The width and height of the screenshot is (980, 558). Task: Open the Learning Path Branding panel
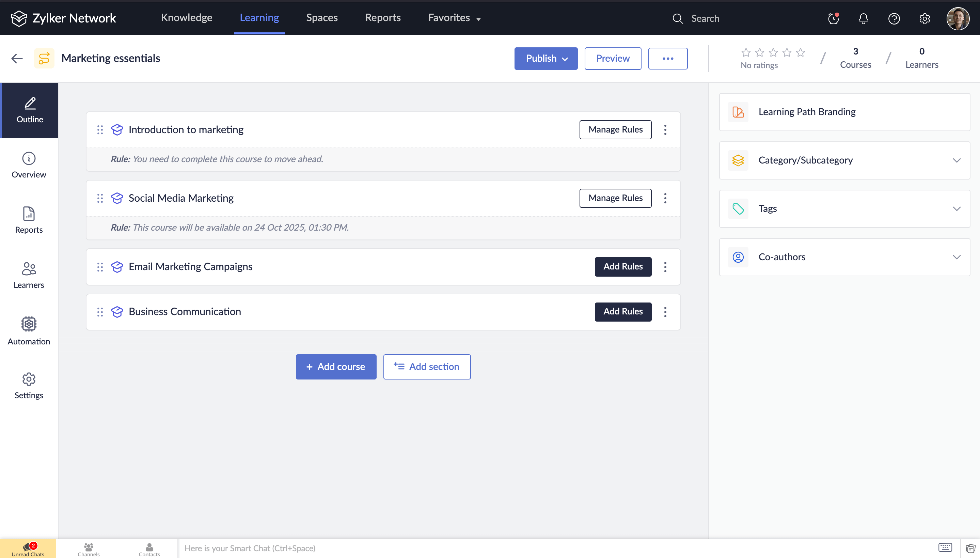tap(844, 112)
